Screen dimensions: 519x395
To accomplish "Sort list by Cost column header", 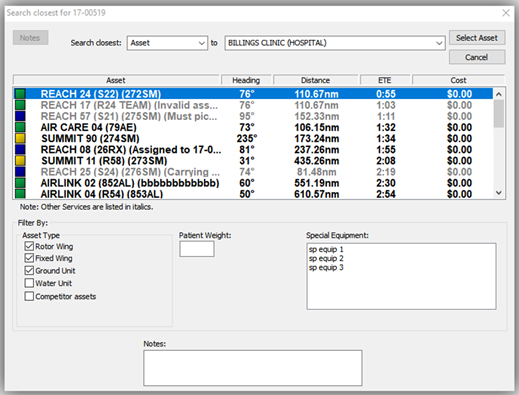I will [x=458, y=80].
